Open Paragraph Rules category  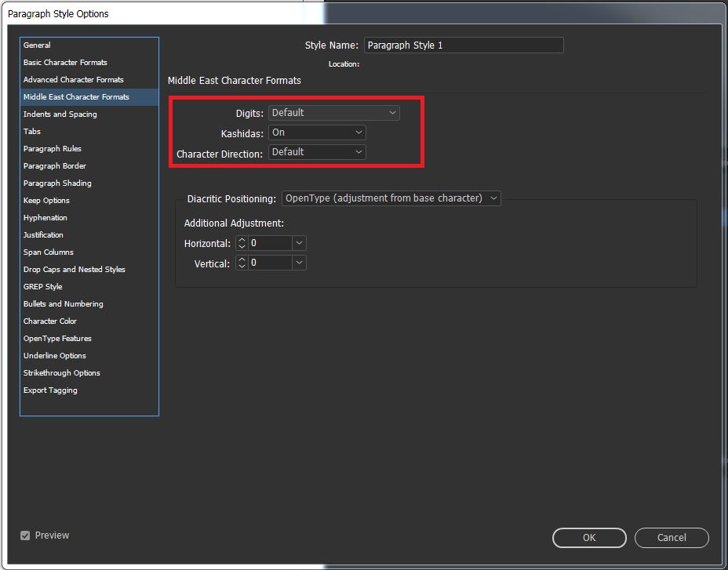89,148
